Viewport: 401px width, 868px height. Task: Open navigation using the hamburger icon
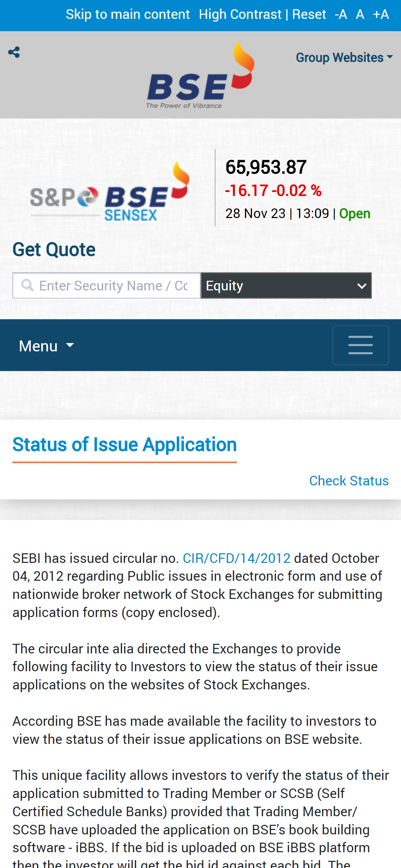pos(360,345)
